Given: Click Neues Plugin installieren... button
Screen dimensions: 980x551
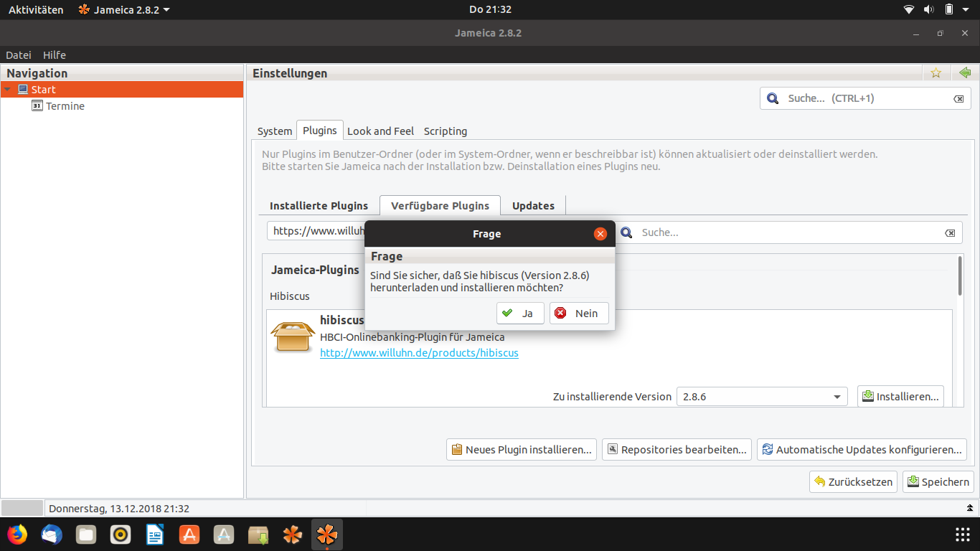Looking at the screenshot, I should (x=522, y=450).
